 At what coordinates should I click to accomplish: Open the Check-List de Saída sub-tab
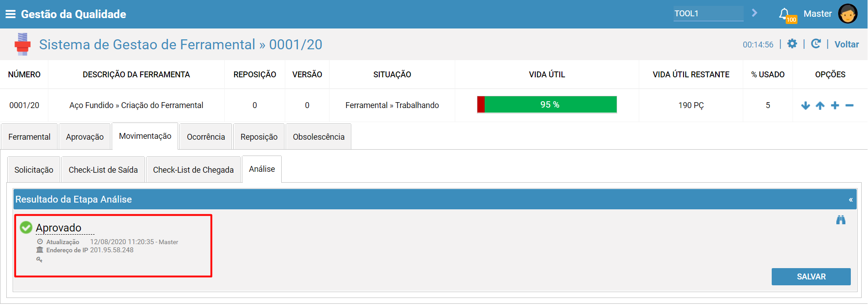coord(103,170)
